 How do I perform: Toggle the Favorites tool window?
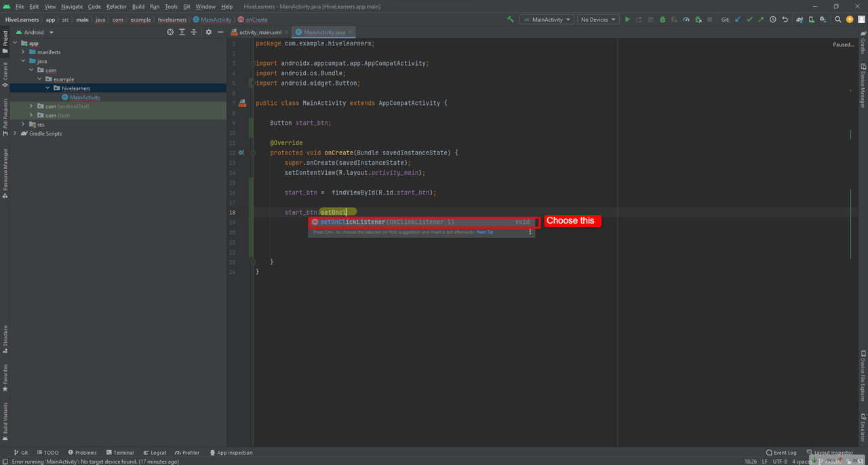click(5, 378)
